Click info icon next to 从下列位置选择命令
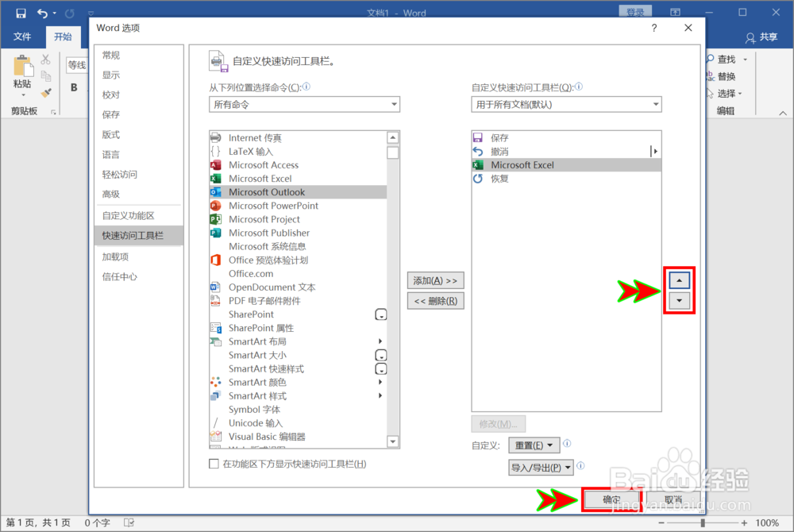The height and width of the screenshot is (532, 794). [x=306, y=87]
